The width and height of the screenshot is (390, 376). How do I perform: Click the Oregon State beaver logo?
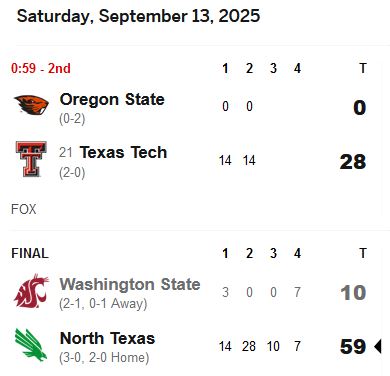pyautogui.click(x=31, y=105)
